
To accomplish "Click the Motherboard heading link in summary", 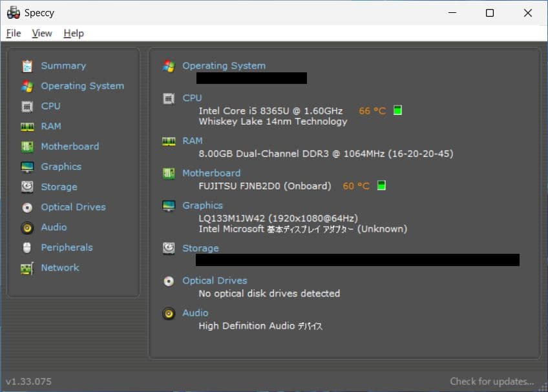I will click(x=211, y=173).
